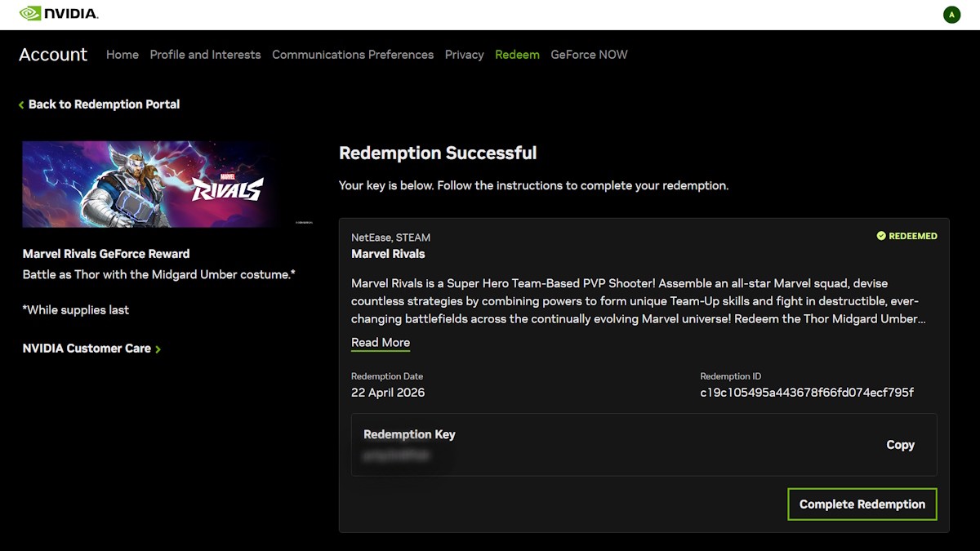Go to Profile and Interests tab
Image resolution: width=980 pixels, height=551 pixels.
tap(205, 55)
